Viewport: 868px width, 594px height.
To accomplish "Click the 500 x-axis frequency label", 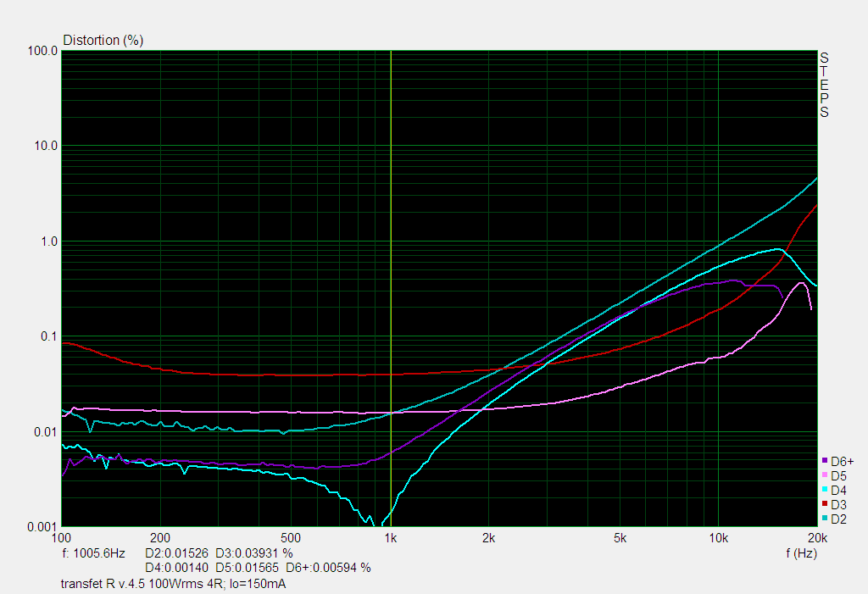I will point(291,538).
